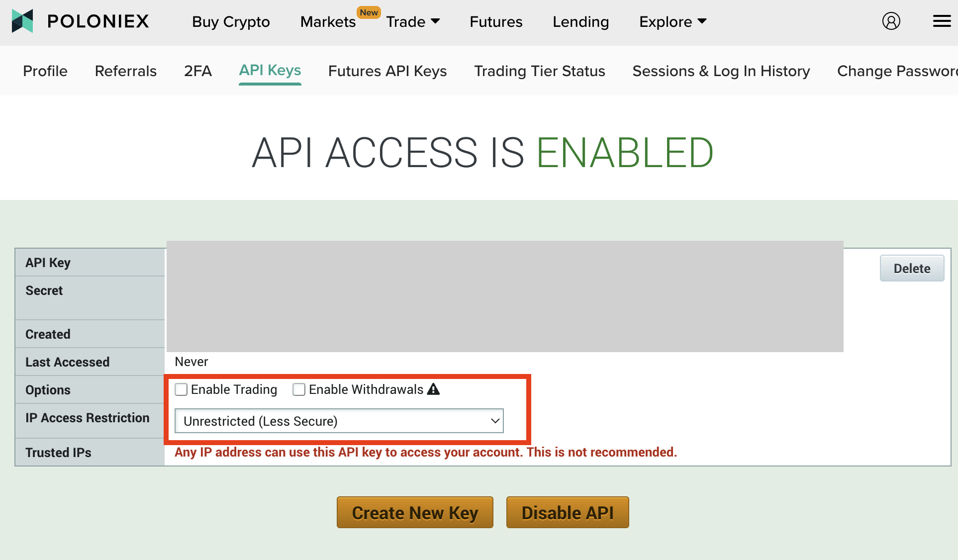Tick the Enable Trading checkbox
Image resolution: width=958 pixels, height=560 pixels.
(x=181, y=389)
